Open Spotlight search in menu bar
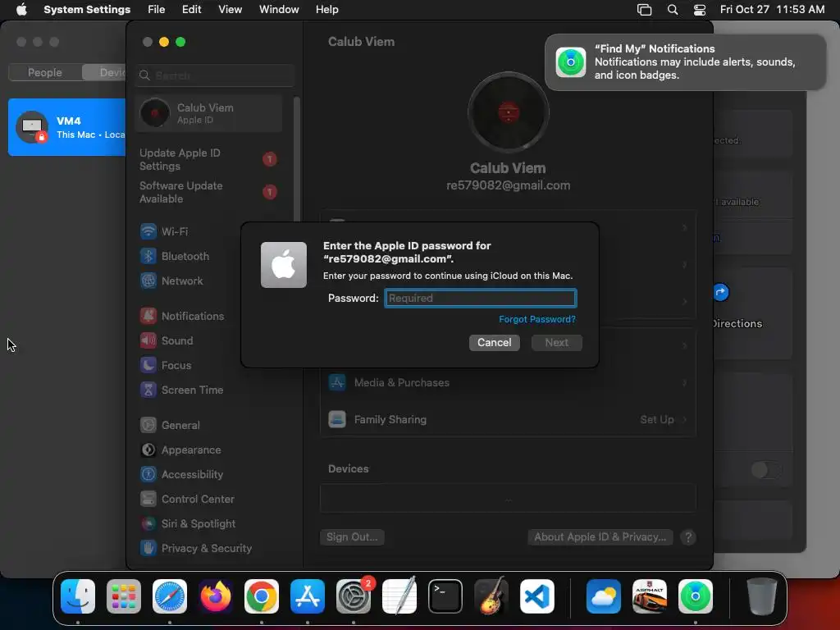Screen dimensions: 840x630 coord(673,10)
